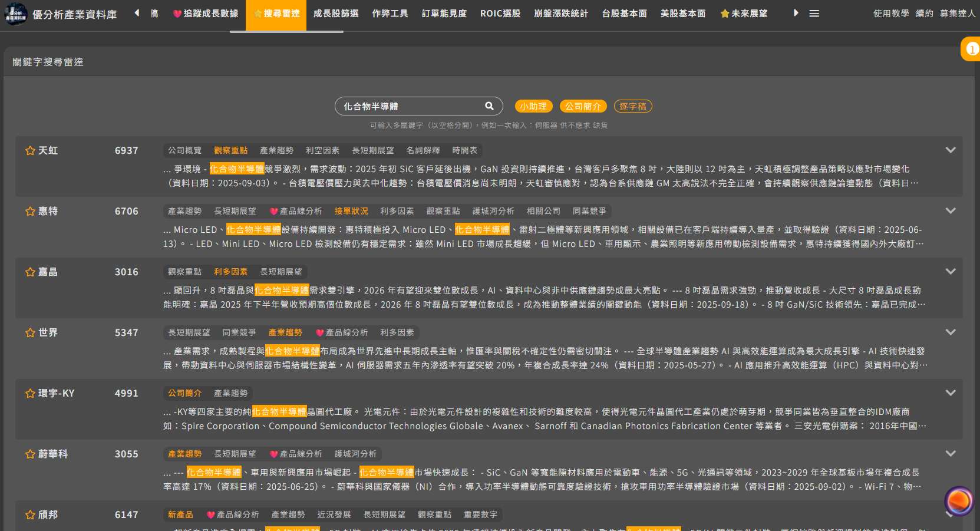Toggle favorite star for 惠特
This screenshot has height=531, width=980.
tap(30, 212)
